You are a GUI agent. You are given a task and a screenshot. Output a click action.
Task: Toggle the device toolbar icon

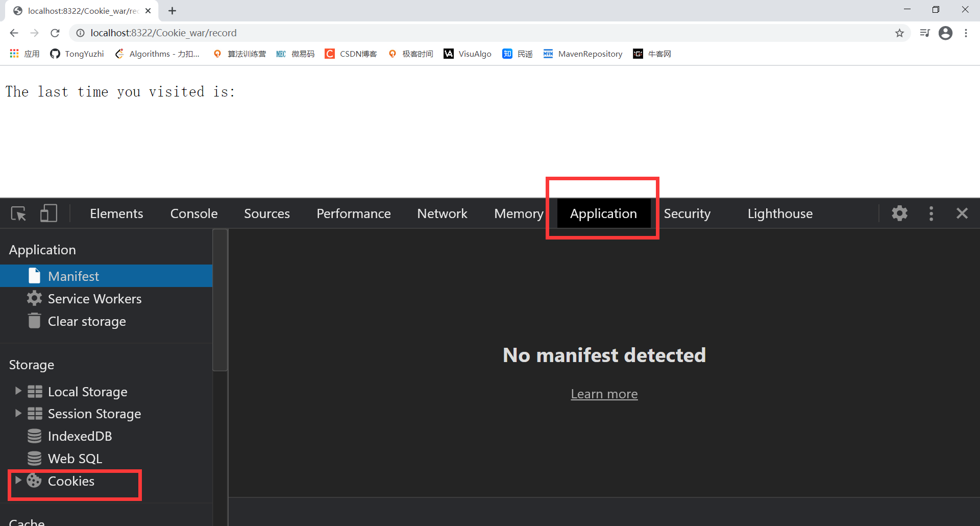click(48, 213)
